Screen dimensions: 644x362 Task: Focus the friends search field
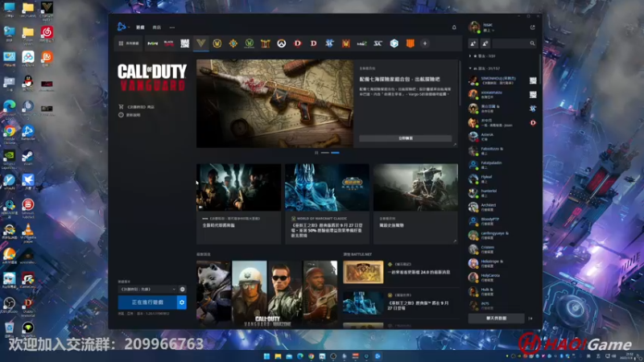[514, 43]
